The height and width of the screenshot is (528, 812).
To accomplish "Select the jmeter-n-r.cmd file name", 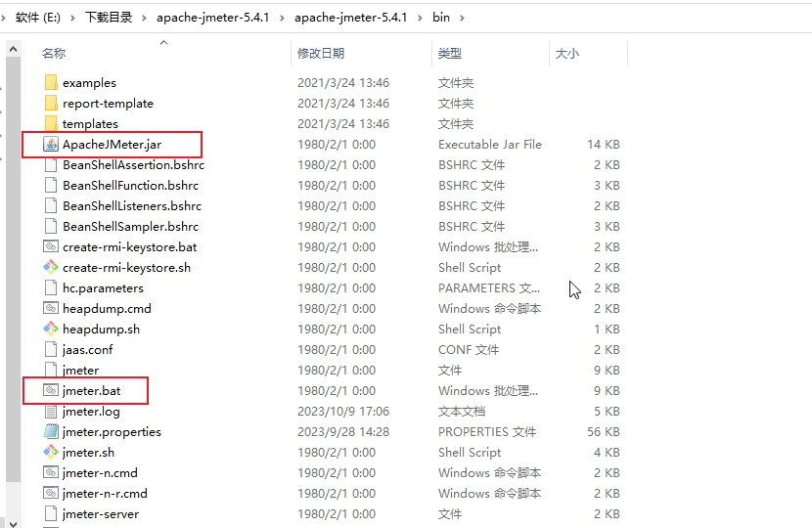I will coord(105,494).
